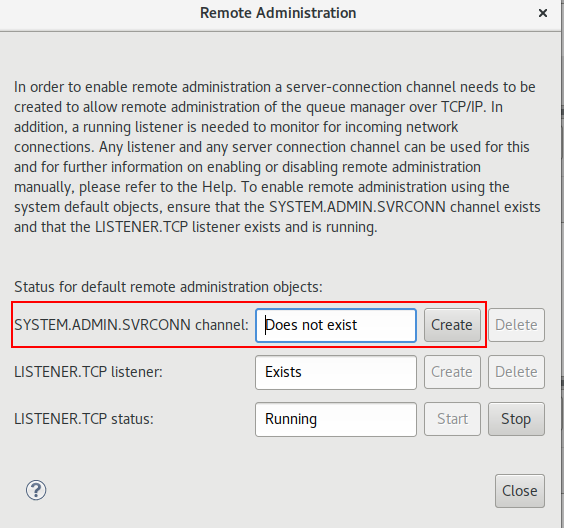564x528 pixels.
Task: Click Delete next to LISTENER.TCP listener
Action: point(516,372)
